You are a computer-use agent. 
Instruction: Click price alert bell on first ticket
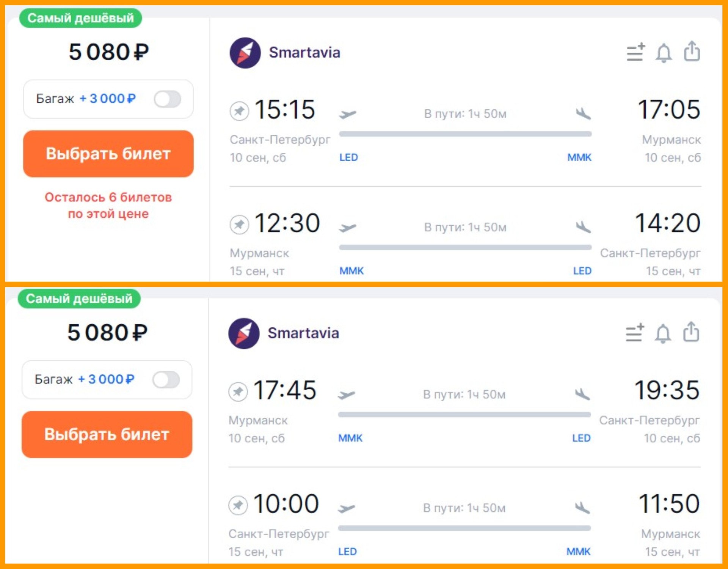(664, 52)
